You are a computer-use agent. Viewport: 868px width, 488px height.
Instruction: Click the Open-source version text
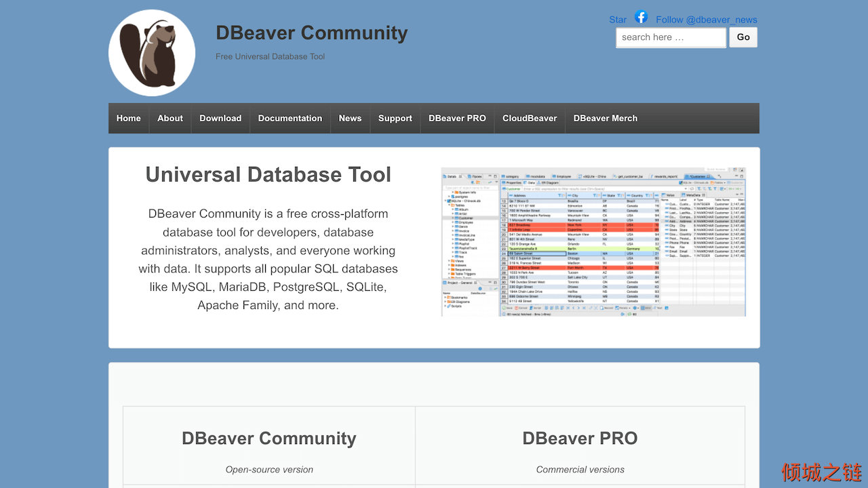pos(269,469)
